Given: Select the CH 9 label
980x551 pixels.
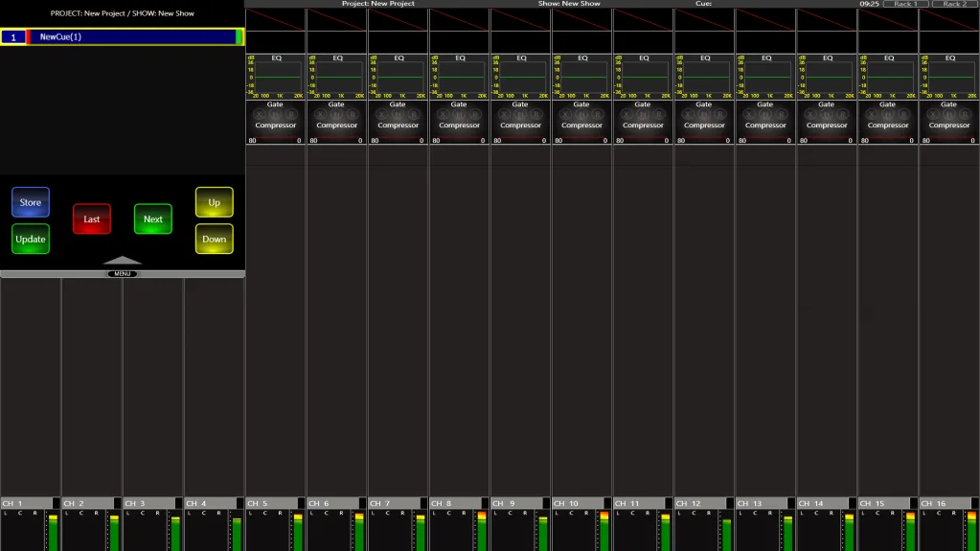Looking at the screenshot, I should (x=516, y=503).
